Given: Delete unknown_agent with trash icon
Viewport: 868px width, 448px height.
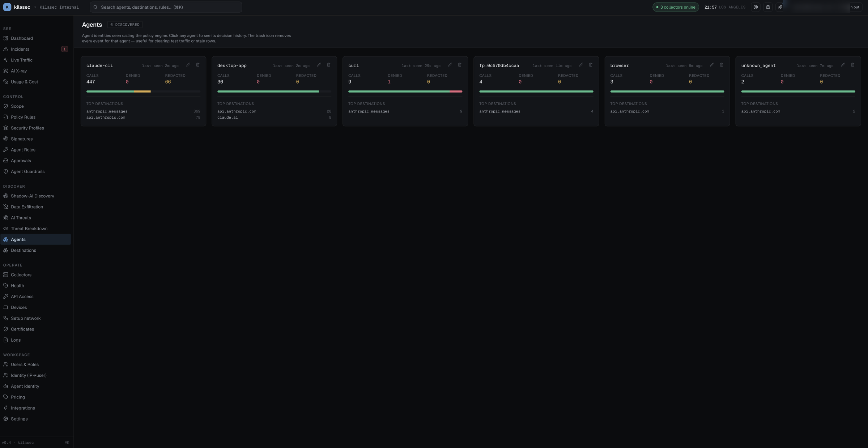Looking at the screenshot, I should coord(852,65).
